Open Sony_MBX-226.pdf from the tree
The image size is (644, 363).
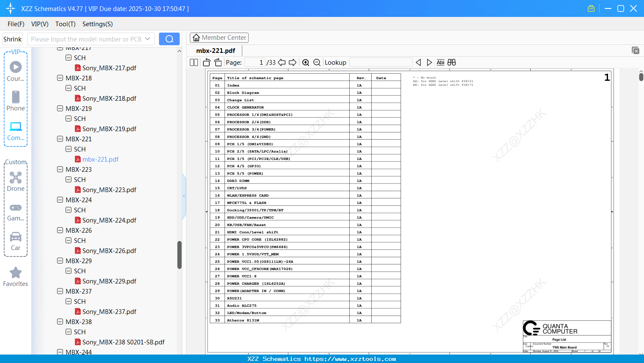109,250
